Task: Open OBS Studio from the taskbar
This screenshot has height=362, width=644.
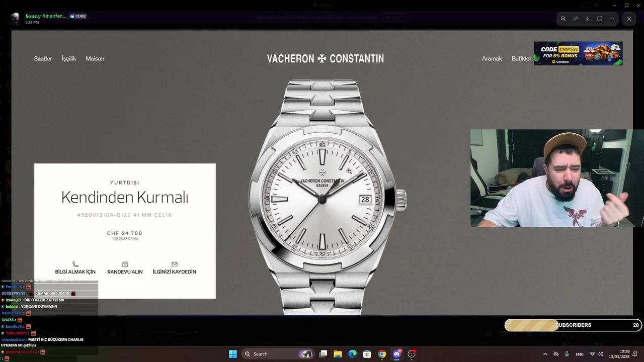Action: coord(412,354)
